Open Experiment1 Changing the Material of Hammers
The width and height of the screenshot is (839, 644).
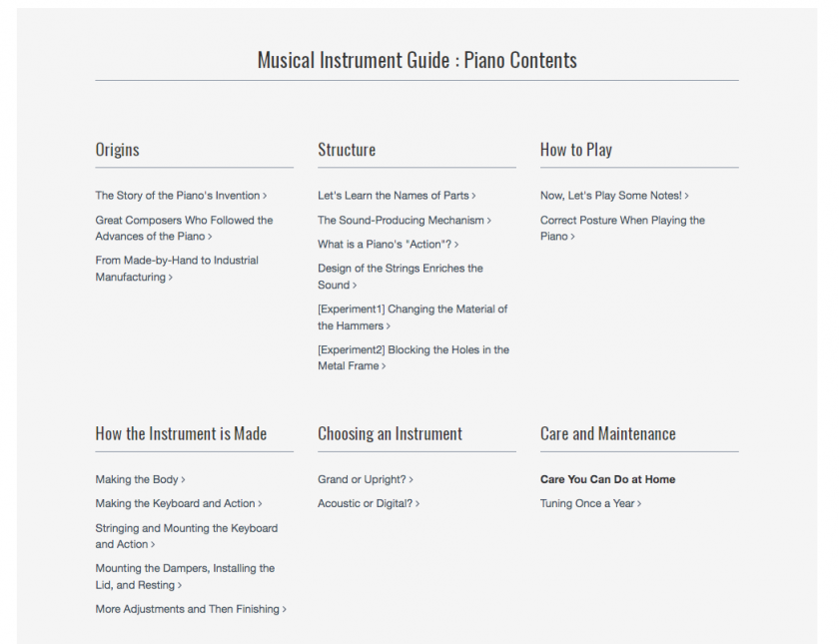point(413,318)
